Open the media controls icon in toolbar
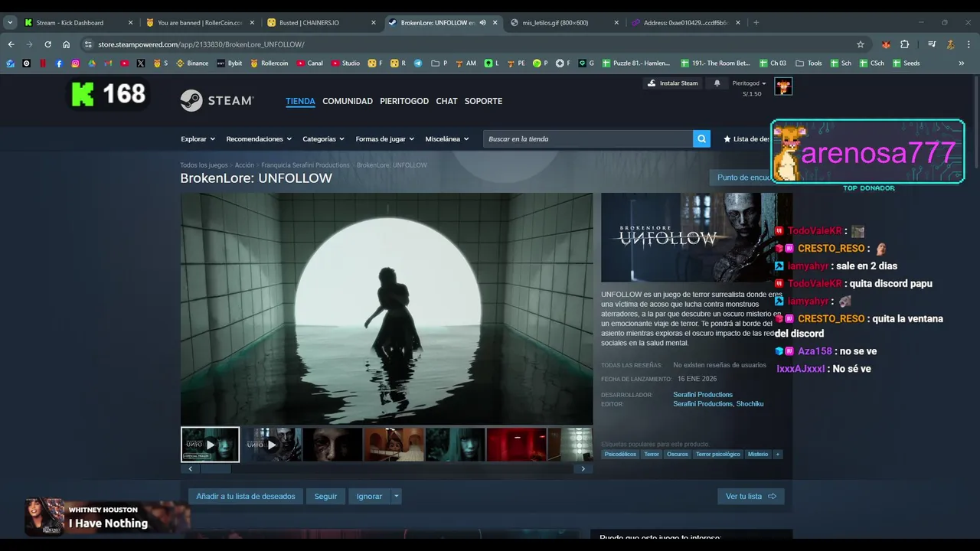 pos(932,44)
